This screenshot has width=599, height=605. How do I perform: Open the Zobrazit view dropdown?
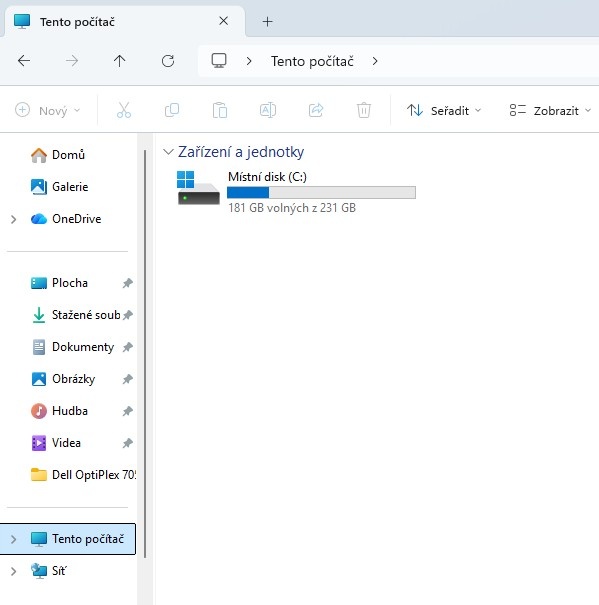pyautogui.click(x=550, y=111)
